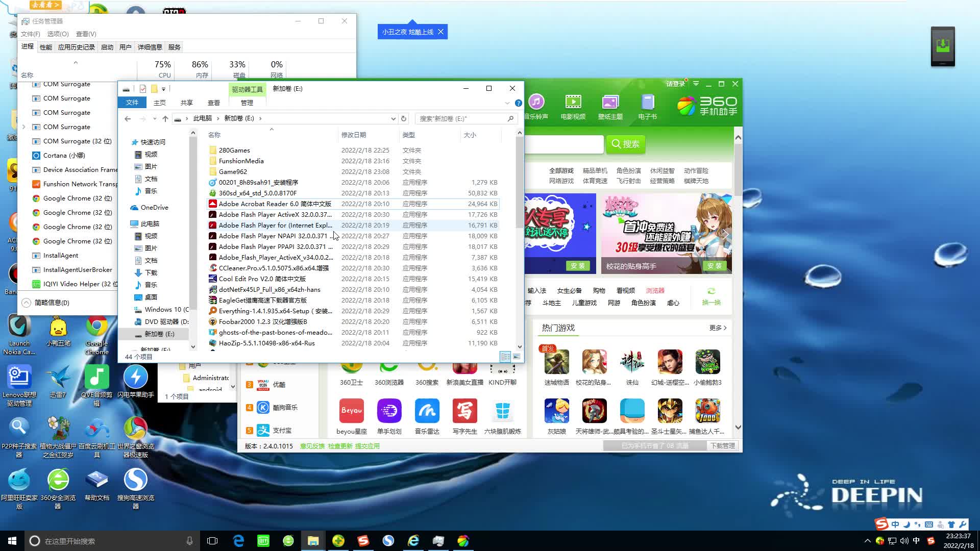Open the 迅雷7 desktop shortcut
Screen dimensions: 980x551
(x=58, y=382)
